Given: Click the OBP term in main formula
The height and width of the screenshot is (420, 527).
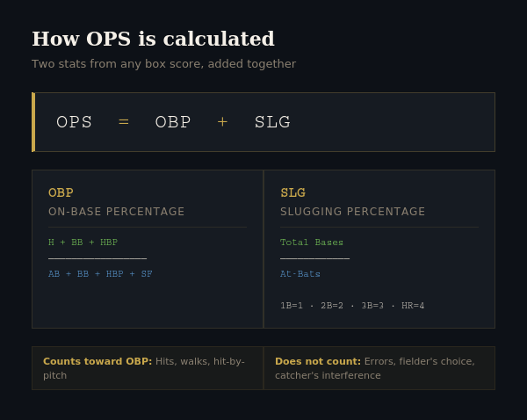Looking at the screenshot, I should [173, 122].
